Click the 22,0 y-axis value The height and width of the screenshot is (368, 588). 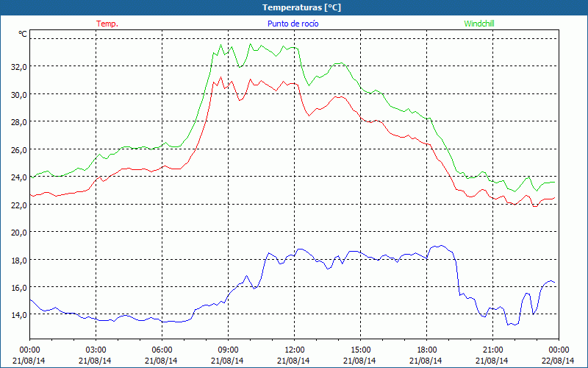(x=19, y=205)
